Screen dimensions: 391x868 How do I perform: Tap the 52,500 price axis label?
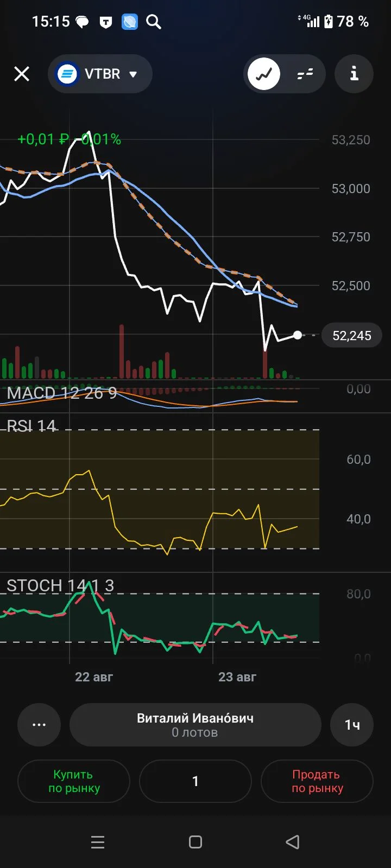[351, 286]
